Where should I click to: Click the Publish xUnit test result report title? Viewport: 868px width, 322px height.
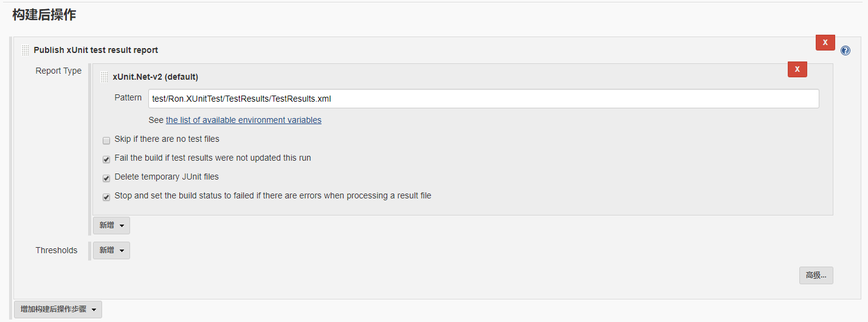(96, 50)
